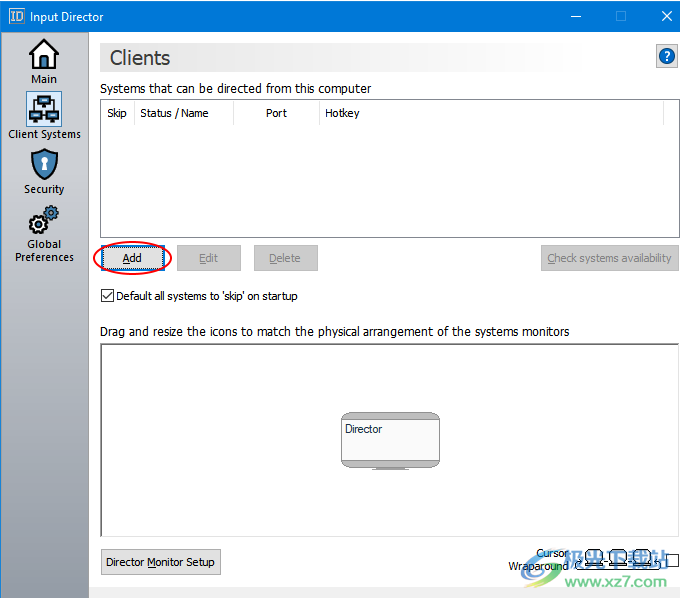Click the 'Drag and resize the icons' instruction text

334,332
